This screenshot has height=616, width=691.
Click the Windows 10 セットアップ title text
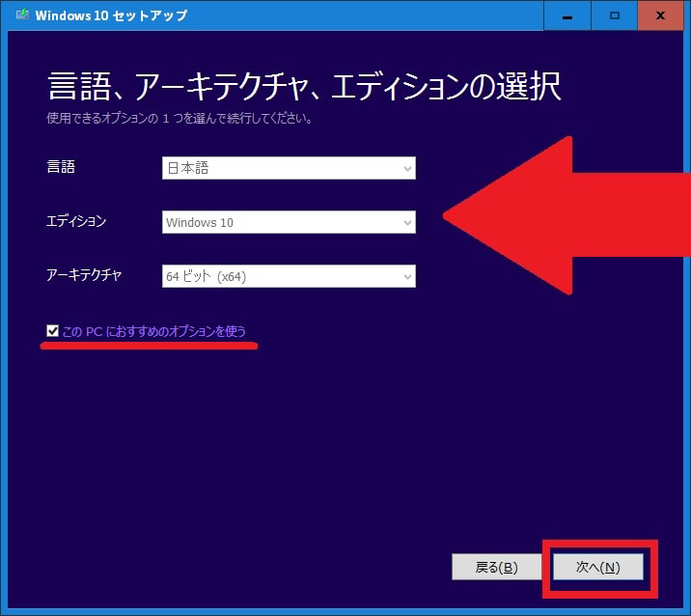tap(111, 15)
